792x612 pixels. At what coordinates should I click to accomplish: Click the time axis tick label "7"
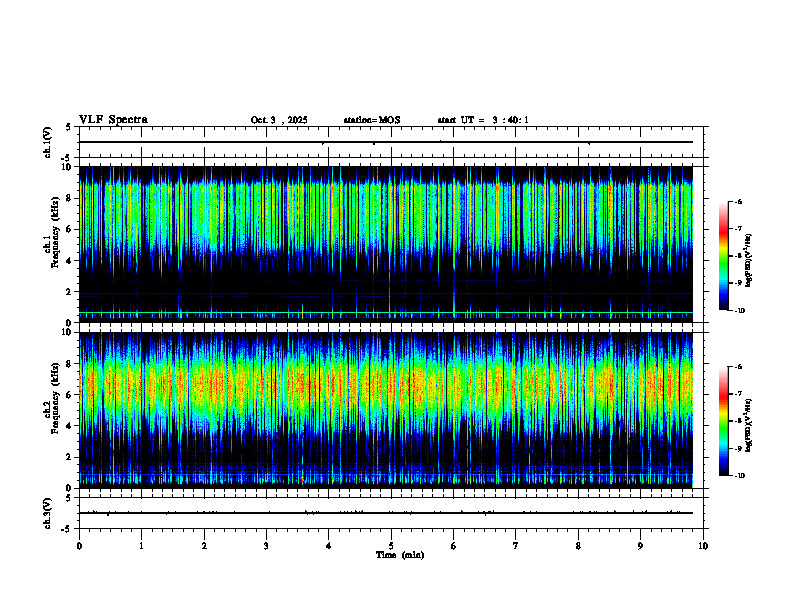pos(516,546)
